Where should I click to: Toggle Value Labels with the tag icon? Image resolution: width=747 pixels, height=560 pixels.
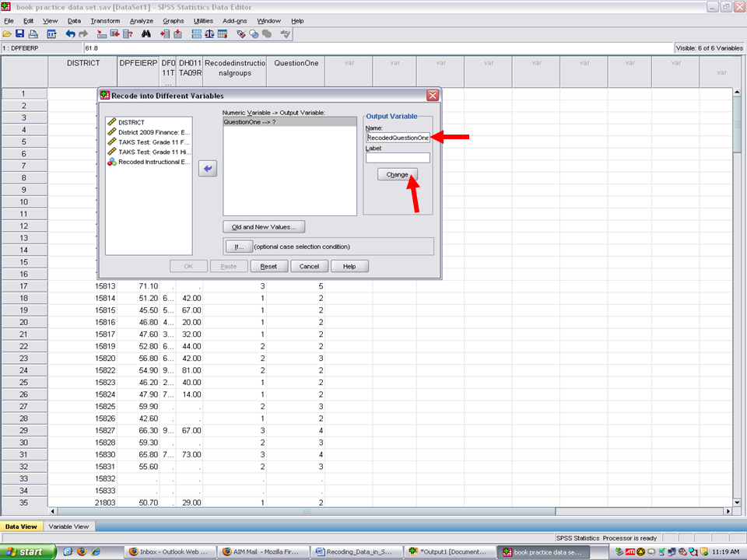(x=241, y=34)
